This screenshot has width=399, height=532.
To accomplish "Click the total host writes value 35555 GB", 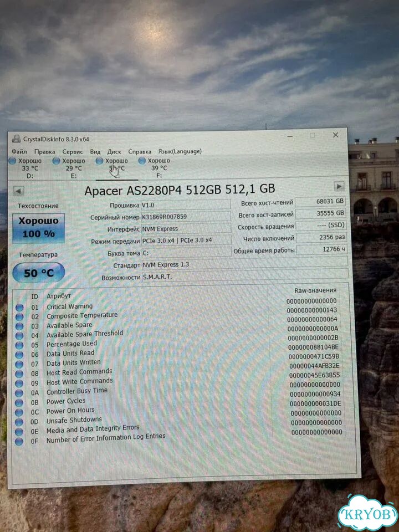I will tap(321, 213).
